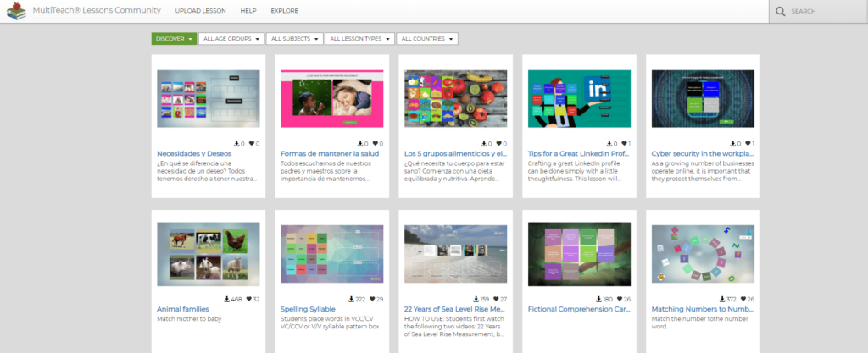Like the Los 5 grupos alimenticios lesson
This screenshot has width=868, height=353.
pyautogui.click(x=498, y=144)
